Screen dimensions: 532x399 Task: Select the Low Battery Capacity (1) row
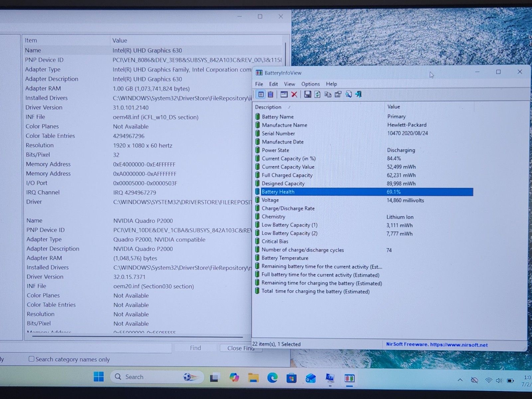point(364,225)
